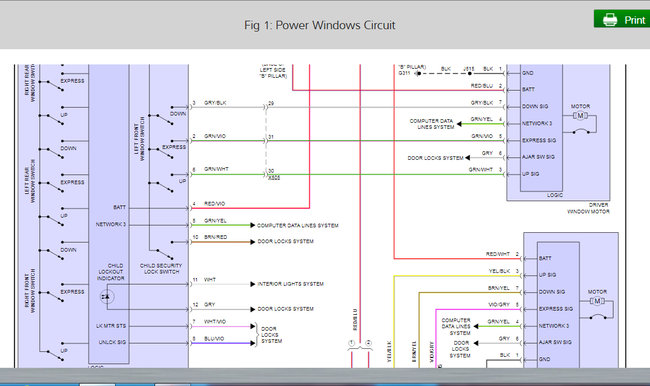Click the 'G311' ground point label
This screenshot has width=650, height=386.
coord(404,73)
